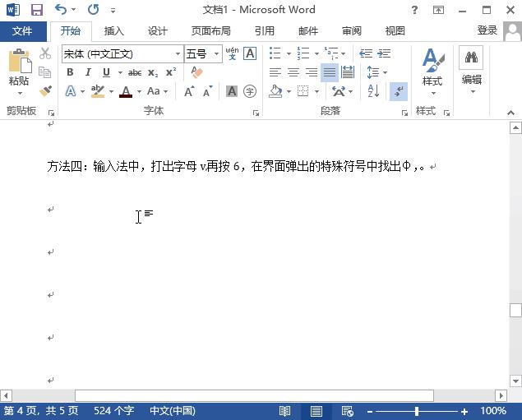Switch to the 页面布局 tab
The height and width of the screenshot is (420, 522).
[210, 31]
